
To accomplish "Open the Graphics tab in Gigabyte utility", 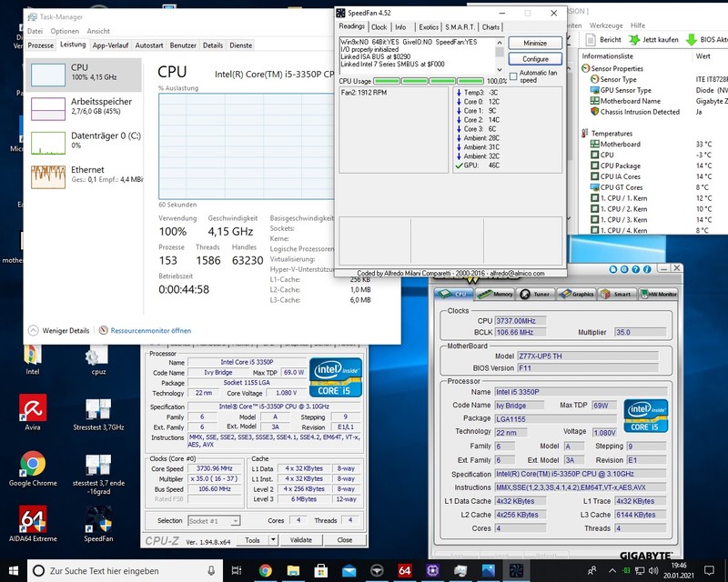I will (577, 294).
